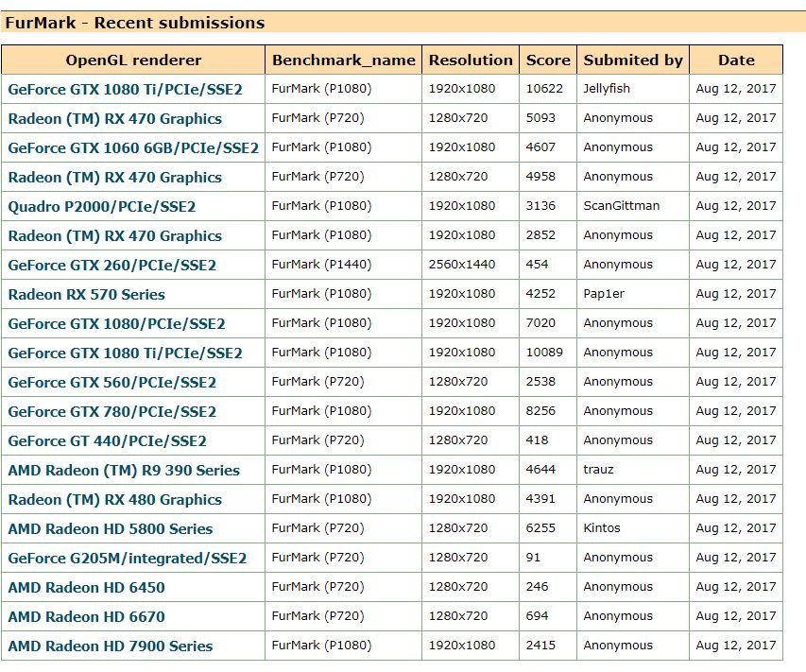The image size is (806, 672).
Task: Open the AMD Radeon HD 6670 link
Action: tap(86, 617)
